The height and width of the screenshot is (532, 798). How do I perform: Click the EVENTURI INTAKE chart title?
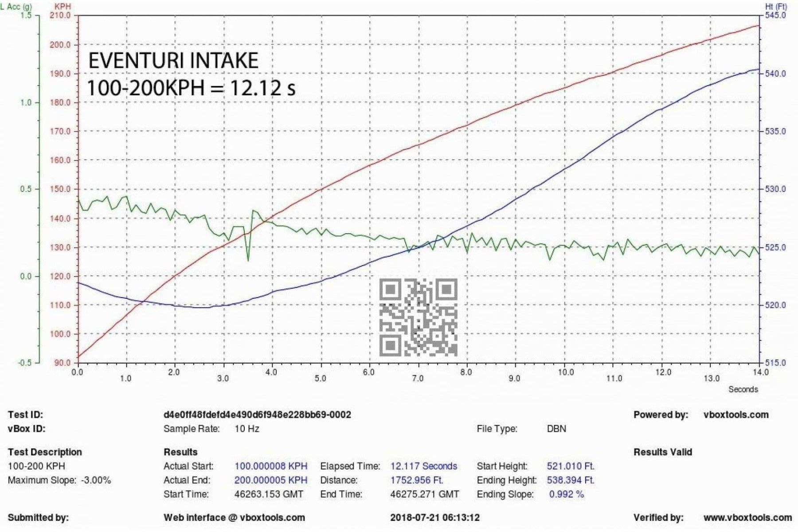pos(173,61)
